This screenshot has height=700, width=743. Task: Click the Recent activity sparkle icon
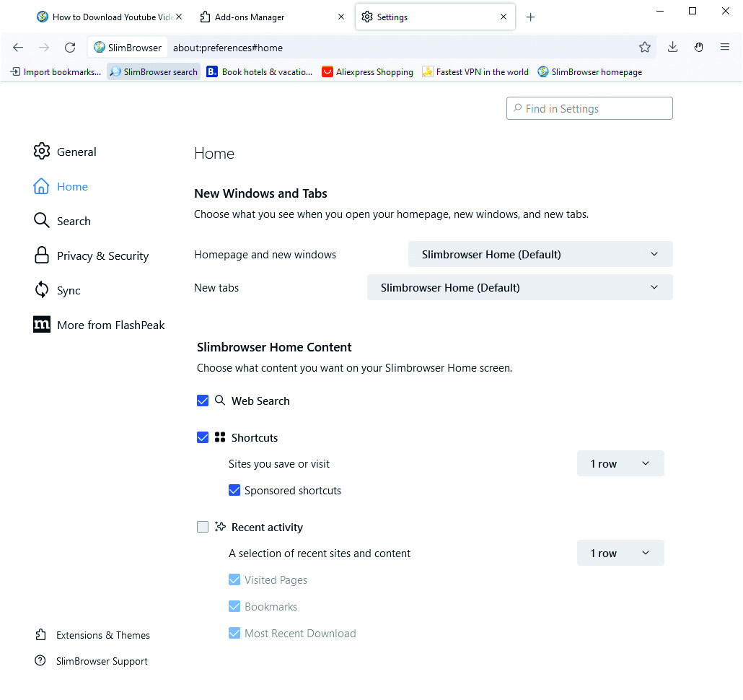pos(220,527)
